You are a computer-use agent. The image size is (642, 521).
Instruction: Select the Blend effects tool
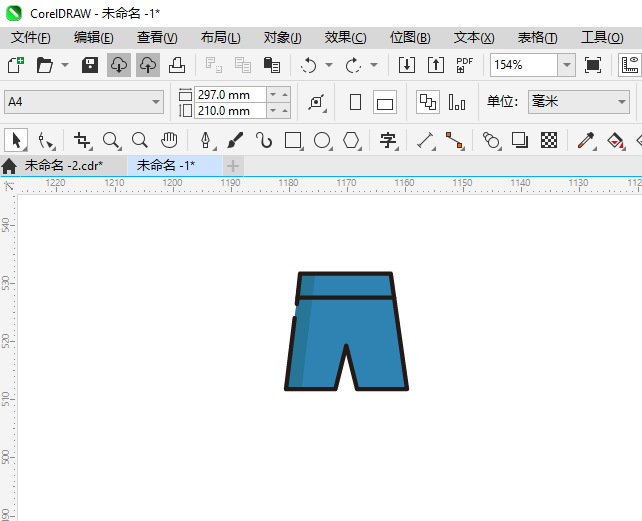pyautogui.click(x=492, y=140)
